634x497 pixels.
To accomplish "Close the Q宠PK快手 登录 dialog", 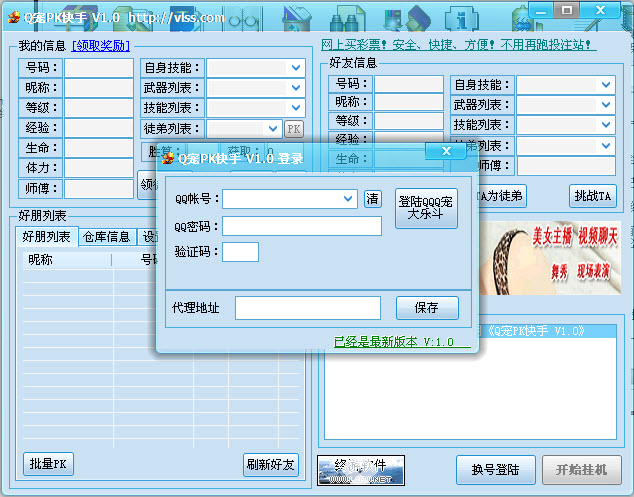I will [x=446, y=151].
